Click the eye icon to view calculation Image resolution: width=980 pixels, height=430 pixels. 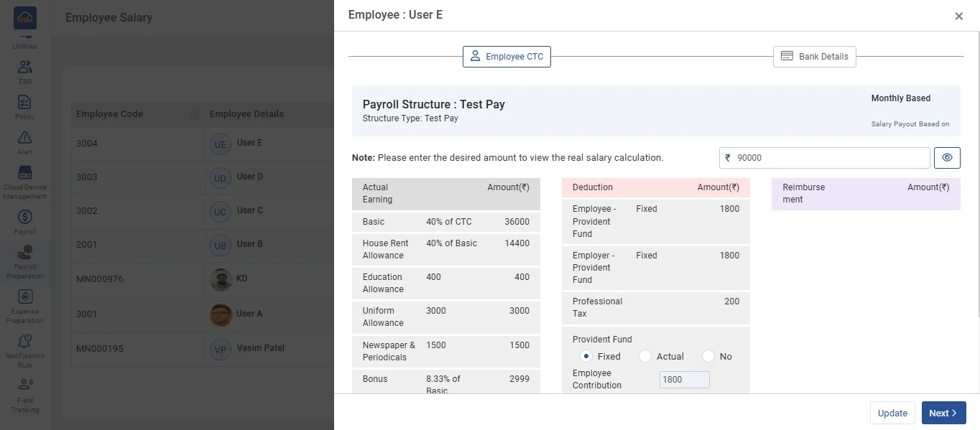pos(947,158)
